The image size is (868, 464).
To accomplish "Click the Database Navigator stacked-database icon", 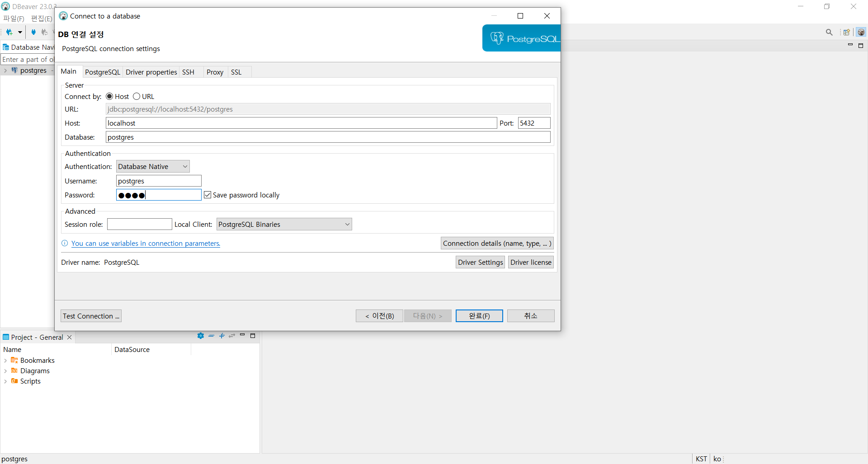I will tap(6, 47).
